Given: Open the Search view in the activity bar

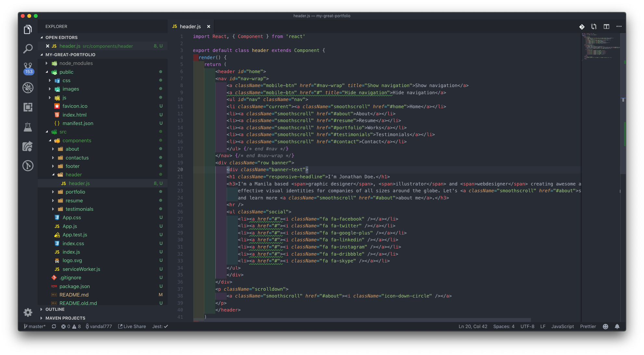Looking at the screenshot, I should (28, 49).
